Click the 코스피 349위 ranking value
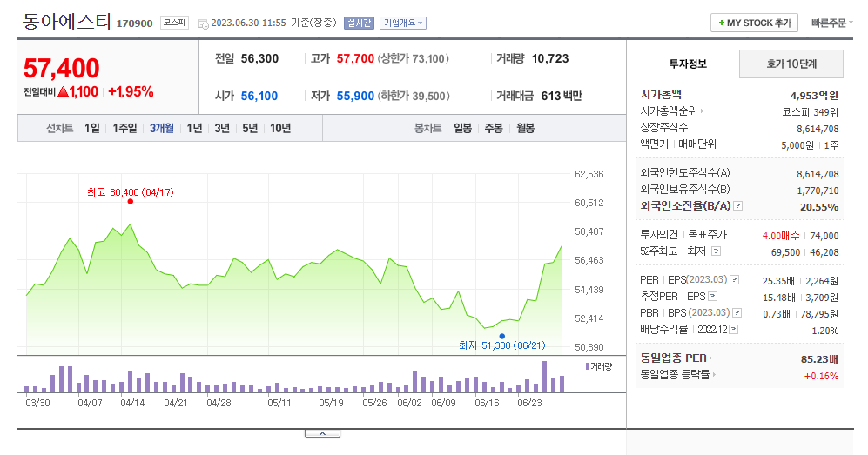Image resolution: width=868 pixels, height=455 pixels. coord(810,112)
